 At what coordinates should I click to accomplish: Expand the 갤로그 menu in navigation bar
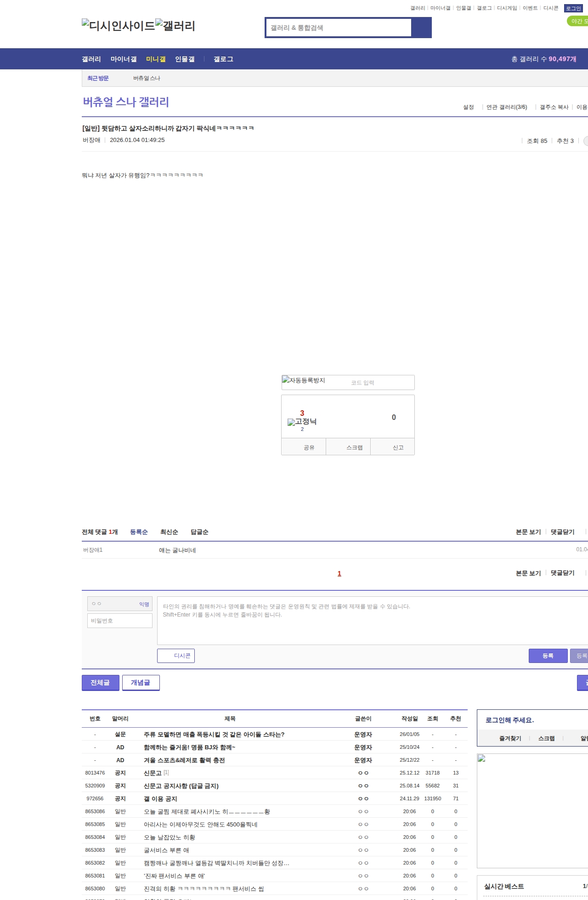click(x=223, y=59)
